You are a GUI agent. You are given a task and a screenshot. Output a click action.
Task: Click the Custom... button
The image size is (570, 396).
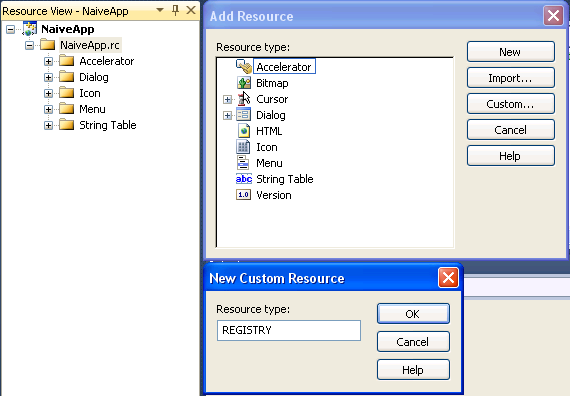511,104
